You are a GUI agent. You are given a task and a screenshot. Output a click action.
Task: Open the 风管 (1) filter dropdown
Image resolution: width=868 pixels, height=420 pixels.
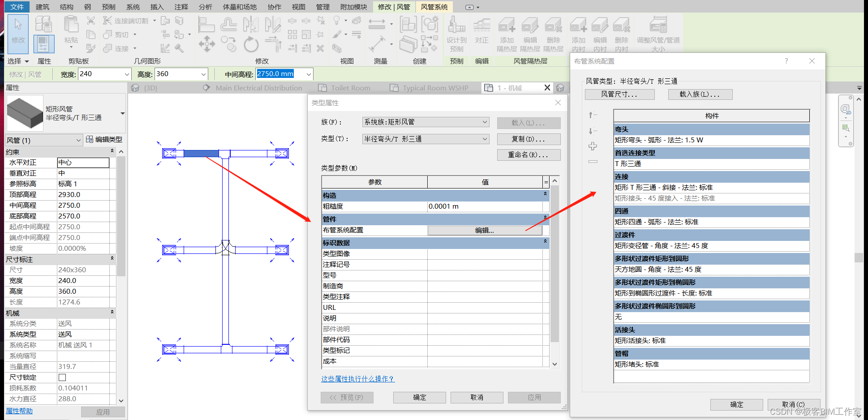click(x=78, y=140)
